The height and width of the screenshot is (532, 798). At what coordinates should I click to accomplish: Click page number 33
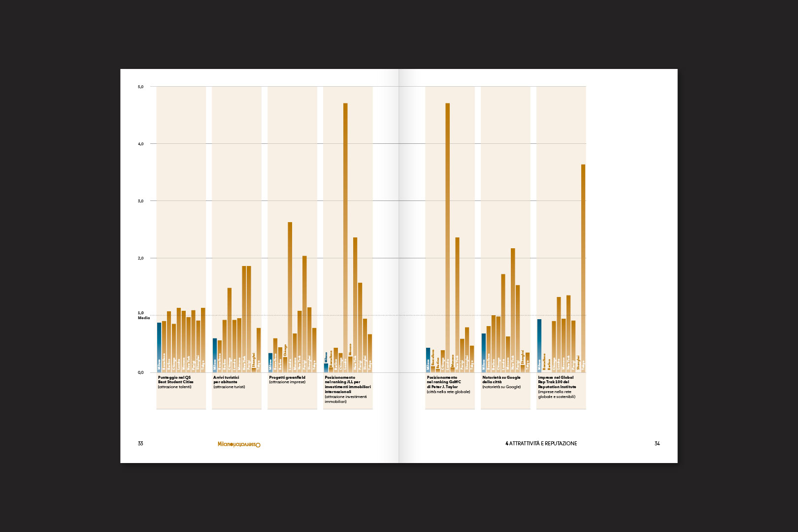click(140, 444)
